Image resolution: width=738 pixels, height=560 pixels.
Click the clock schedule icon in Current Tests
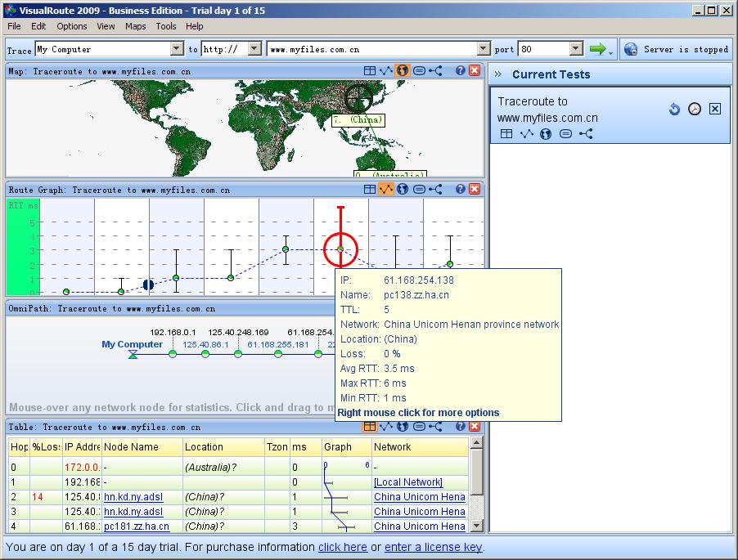[x=695, y=109]
